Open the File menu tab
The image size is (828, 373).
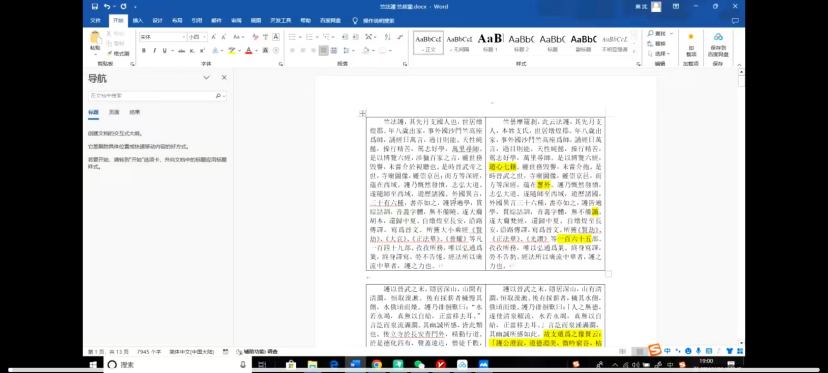tap(96, 21)
